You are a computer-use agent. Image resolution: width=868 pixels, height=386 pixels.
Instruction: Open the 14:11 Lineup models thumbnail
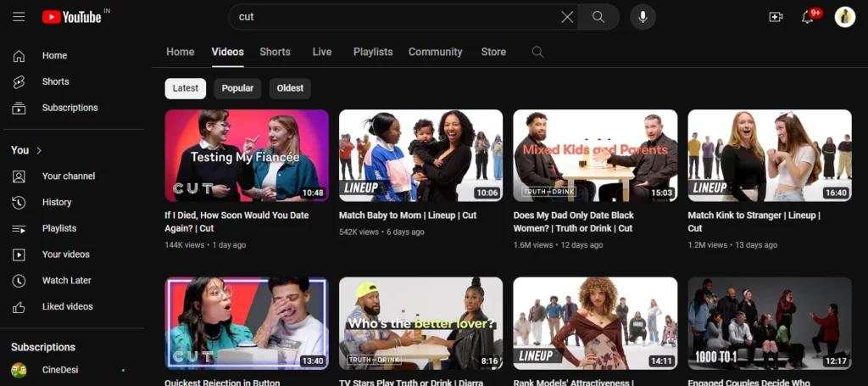click(595, 323)
